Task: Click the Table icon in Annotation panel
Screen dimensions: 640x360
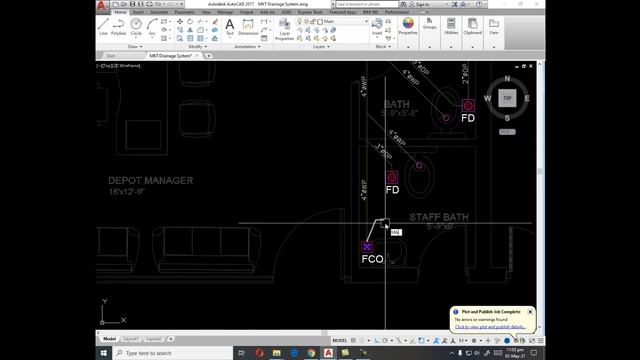Action: [x=264, y=38]
